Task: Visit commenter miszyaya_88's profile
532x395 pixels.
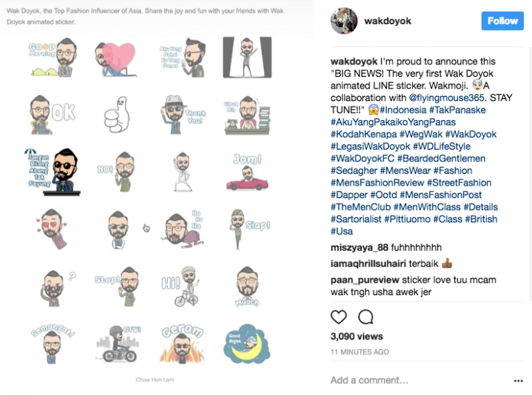Action: [360, 247]
